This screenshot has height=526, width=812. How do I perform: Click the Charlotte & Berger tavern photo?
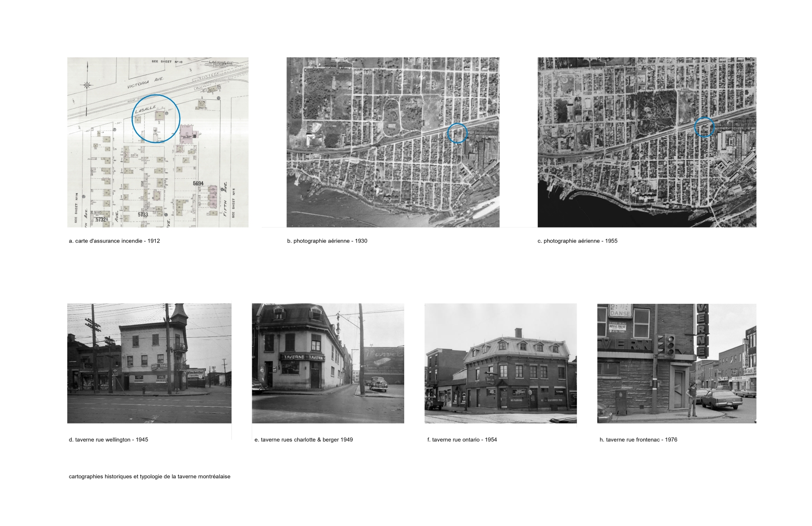(x=328, y=363)
